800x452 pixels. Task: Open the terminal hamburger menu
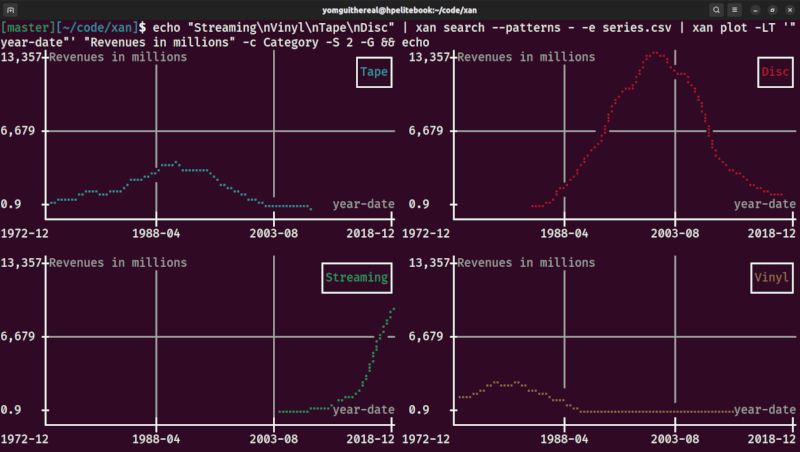pos(736,8)
